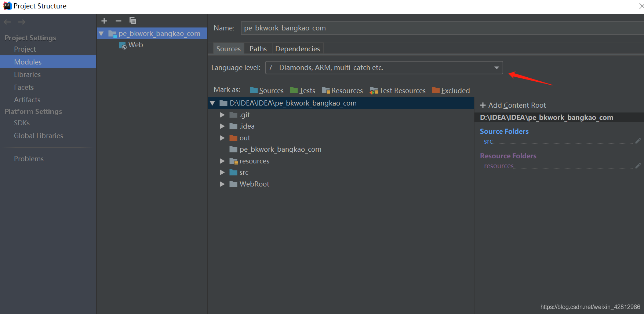Mark selected folder as Excluded
The image size is (644, 314).
point(451,90)
